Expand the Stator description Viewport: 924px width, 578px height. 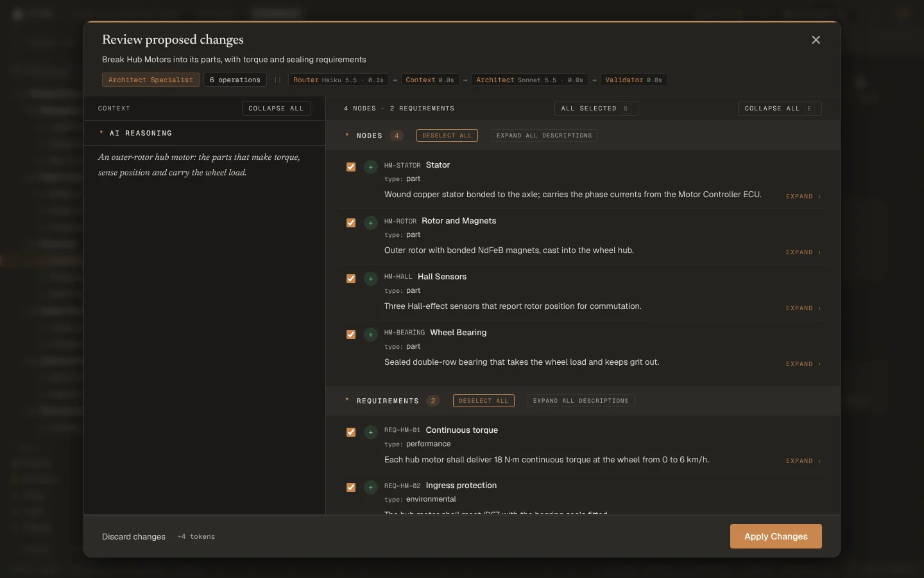pyautogui.click(x=803, y=197)
